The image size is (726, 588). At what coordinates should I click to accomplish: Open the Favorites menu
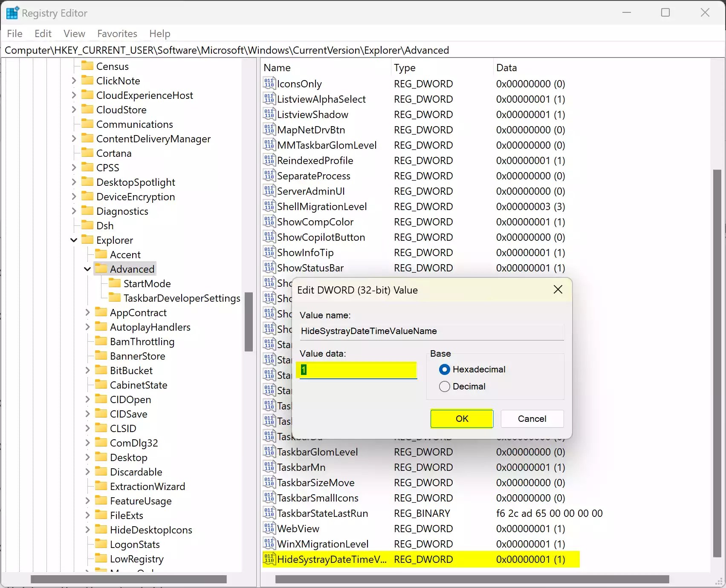click(117, 33)
